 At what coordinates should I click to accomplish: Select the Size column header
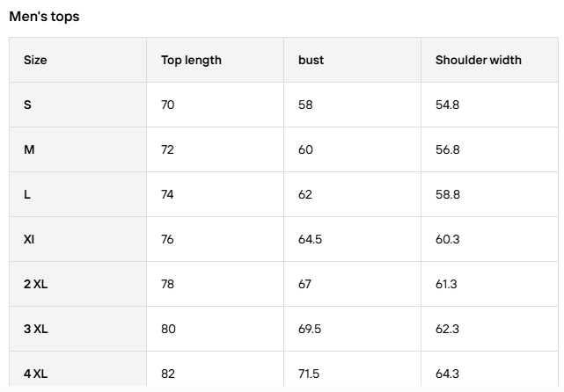[35, 61]
